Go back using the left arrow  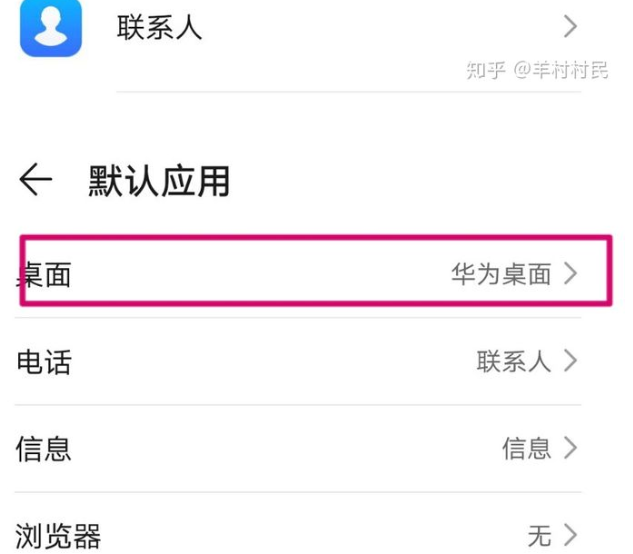pyautogui.click(x=35, y=181)
